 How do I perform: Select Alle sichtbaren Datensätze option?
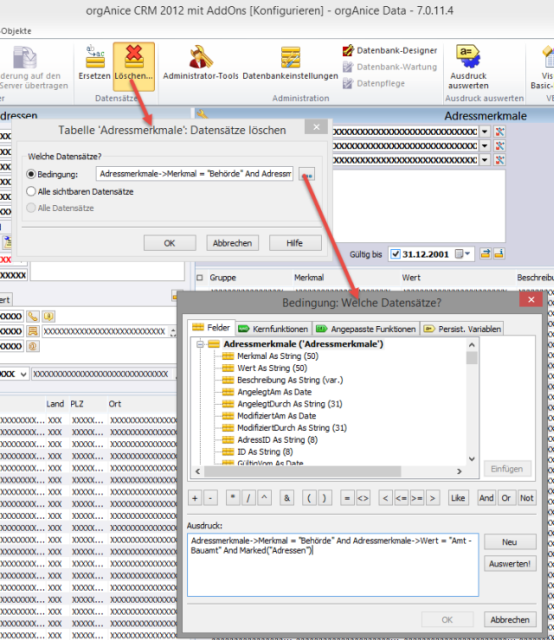[31, 191]
